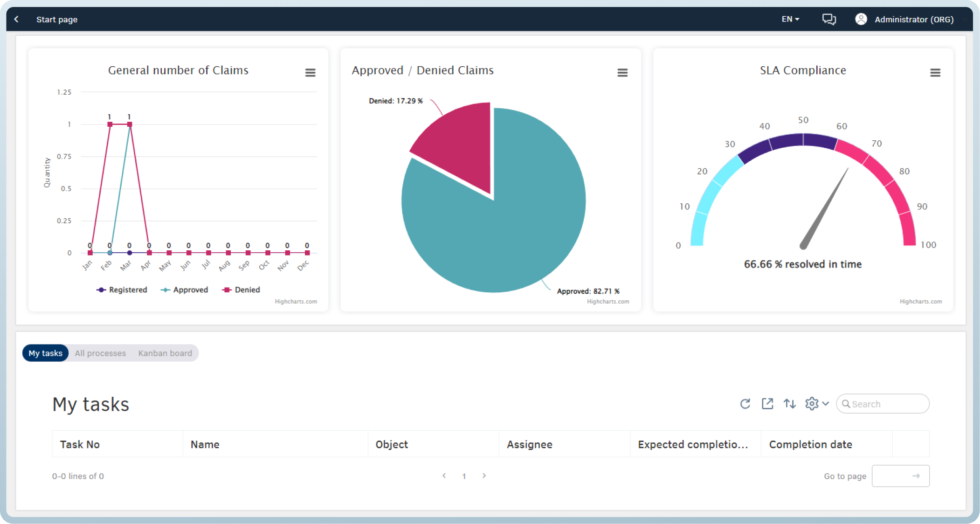Viewport: 980px width, 524px height.
Task: Sort by Task No column header
Action: pos(117,444)
